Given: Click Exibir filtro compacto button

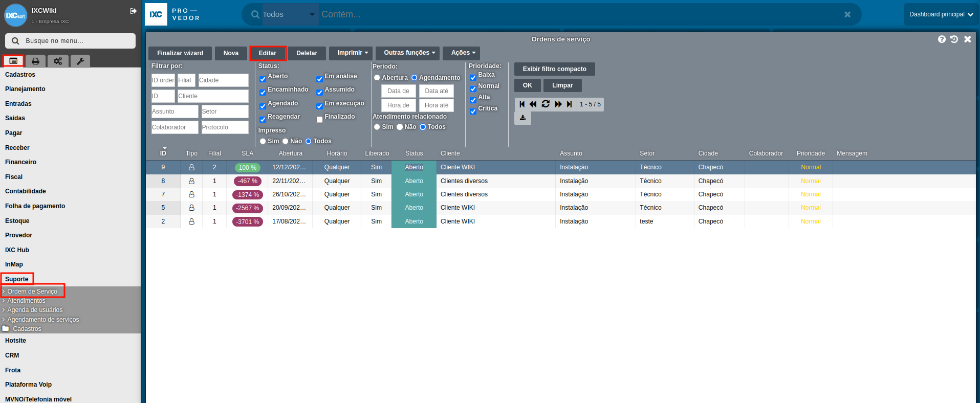Looking at the screenshot, I should click(554, 69).
